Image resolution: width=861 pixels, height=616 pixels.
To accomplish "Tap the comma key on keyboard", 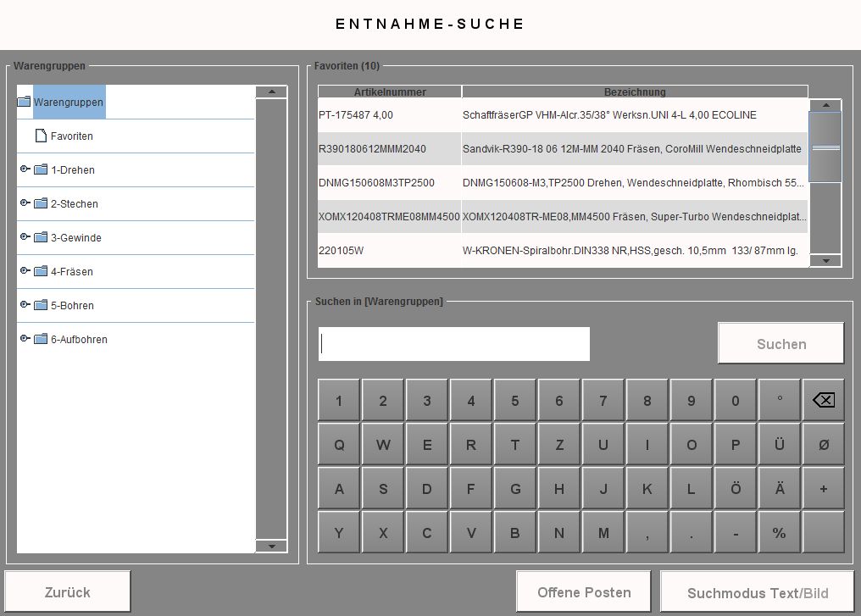I will click(x=647, y=532).
